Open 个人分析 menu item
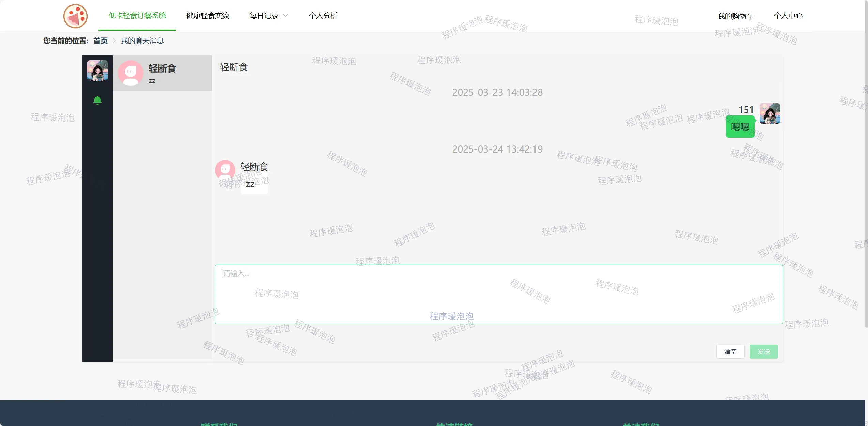868x426 pixels. click(323, 16)
